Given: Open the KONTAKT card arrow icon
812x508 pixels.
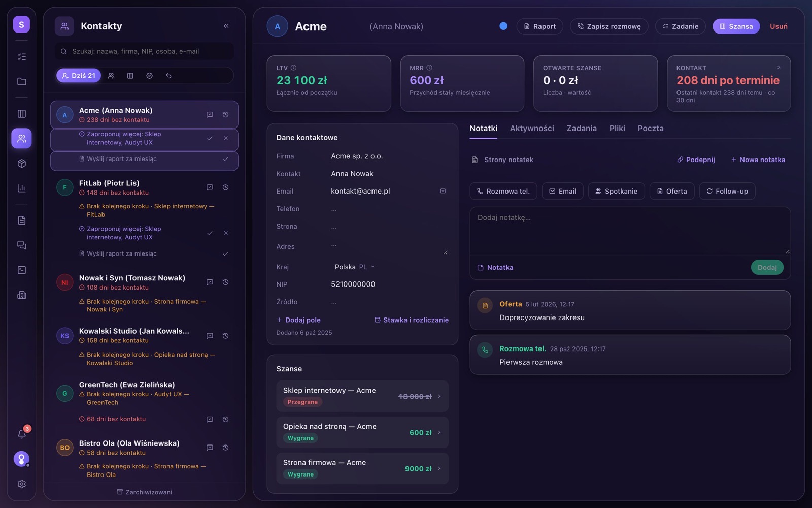Looking at the screenshot, I should 779,68.
